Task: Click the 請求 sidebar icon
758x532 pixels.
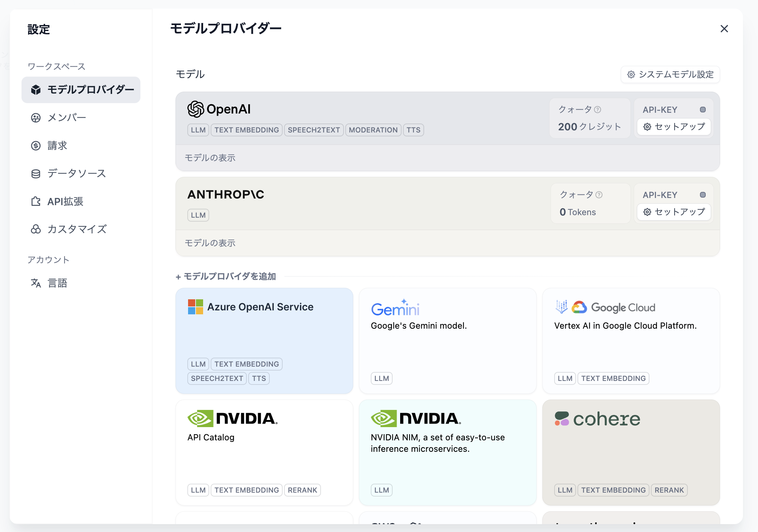Action: (x=36, y=145)
